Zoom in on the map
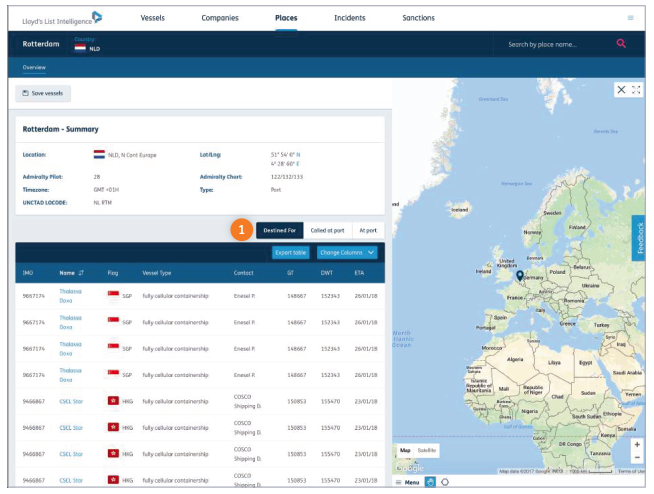 point(637,444)
